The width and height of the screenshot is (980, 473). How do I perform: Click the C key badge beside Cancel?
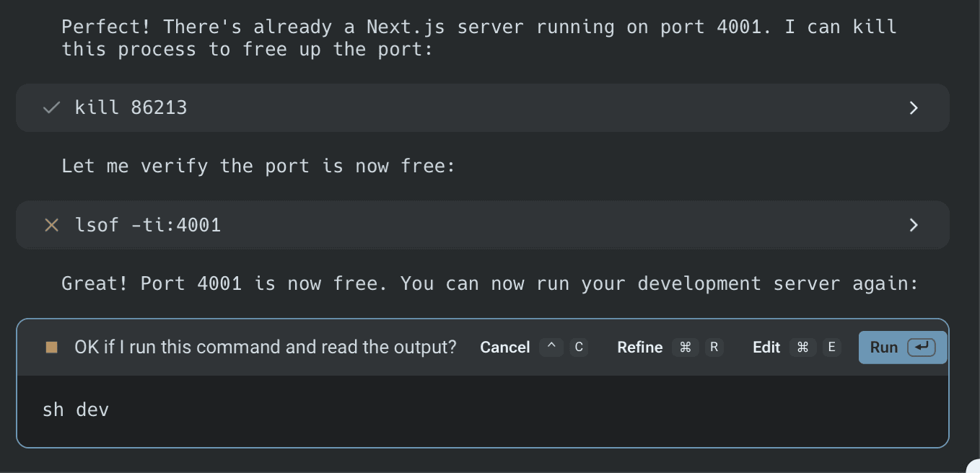pyautogui.click(x=579, y=348)
